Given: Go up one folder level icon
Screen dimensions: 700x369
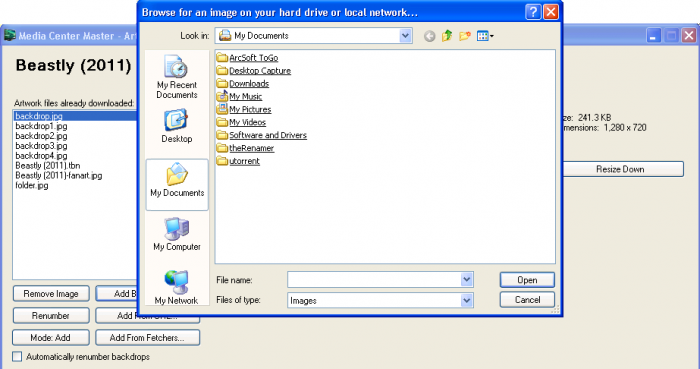Looking at the screenshot, I should pyautogui.click(x=447, y=36).
